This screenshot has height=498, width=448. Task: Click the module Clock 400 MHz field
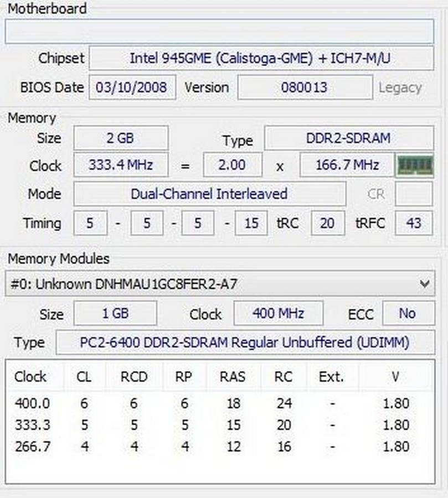tap(278, 314)
